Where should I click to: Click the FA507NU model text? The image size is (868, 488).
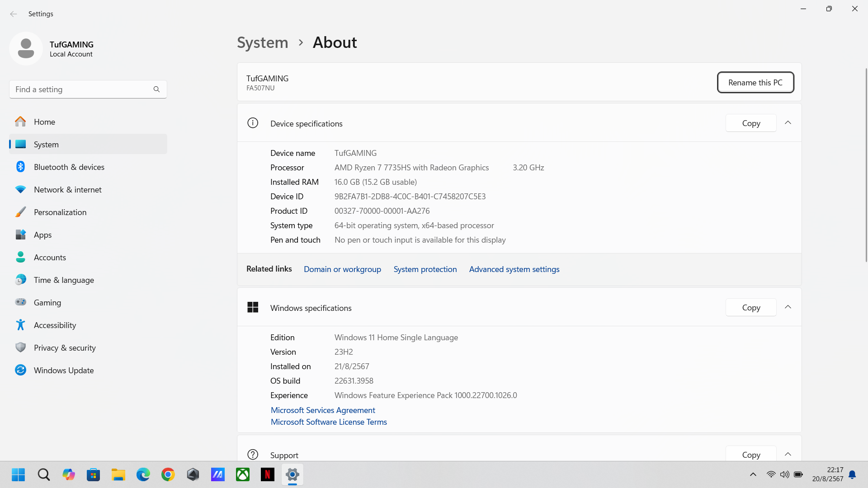pos(260,88)
